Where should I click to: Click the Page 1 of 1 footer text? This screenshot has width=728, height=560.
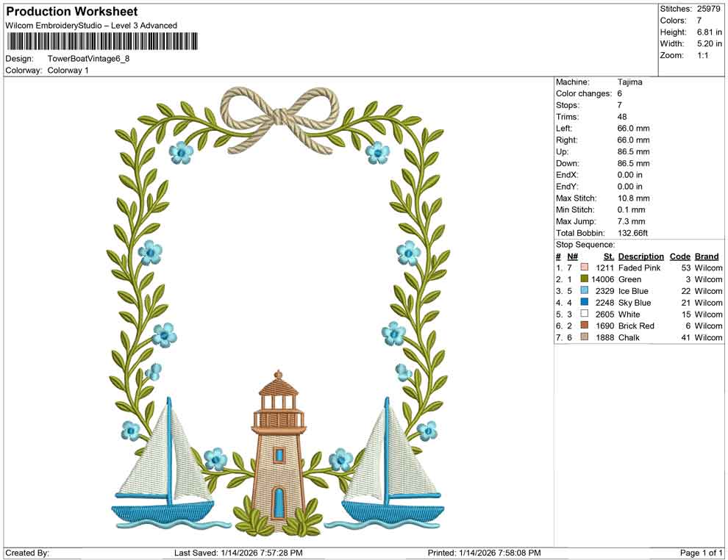point(702,553)
